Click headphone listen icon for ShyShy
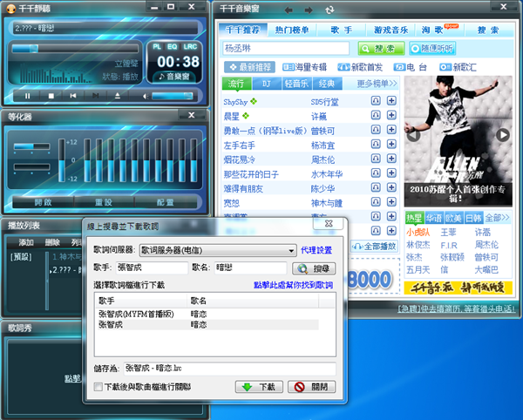This screenshot has height=420, width=523. tap(375, 102)
